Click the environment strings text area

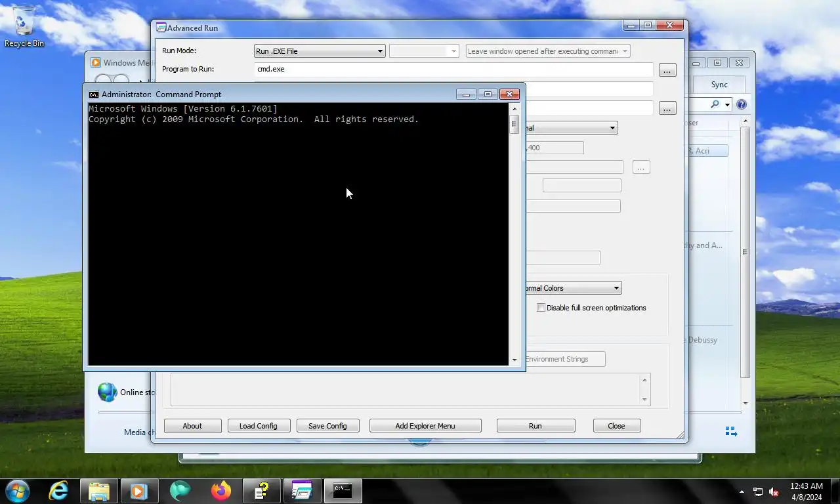coord(405,390)
